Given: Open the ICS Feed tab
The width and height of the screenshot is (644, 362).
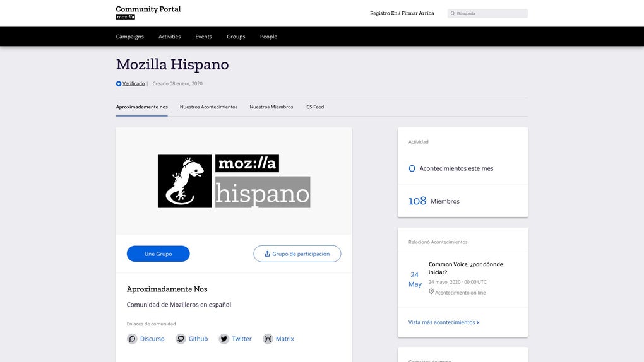Looking at the screenshot, I should [x=314, y=107].
